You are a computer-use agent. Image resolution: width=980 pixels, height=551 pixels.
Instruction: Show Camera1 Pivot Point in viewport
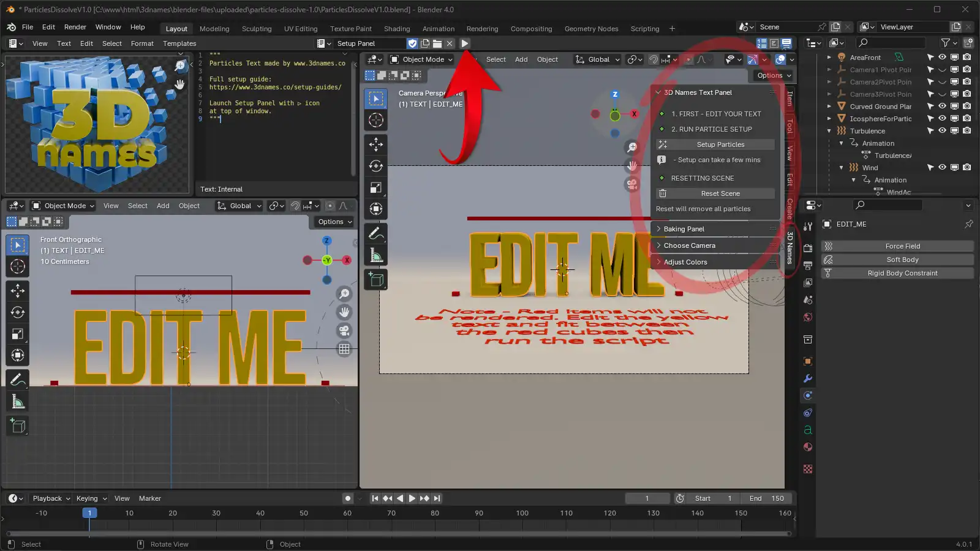942,70
